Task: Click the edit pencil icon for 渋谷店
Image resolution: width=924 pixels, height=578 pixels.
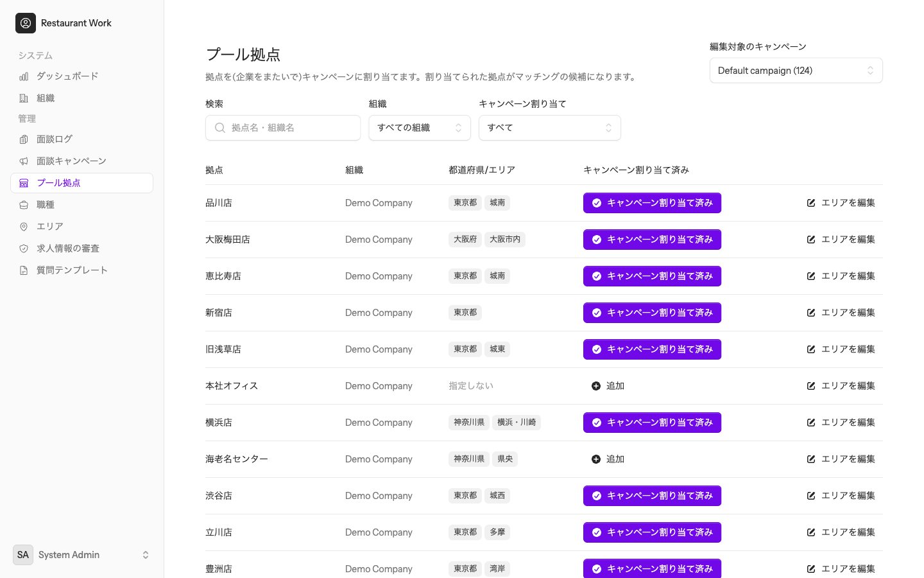Action: [811, 496]
